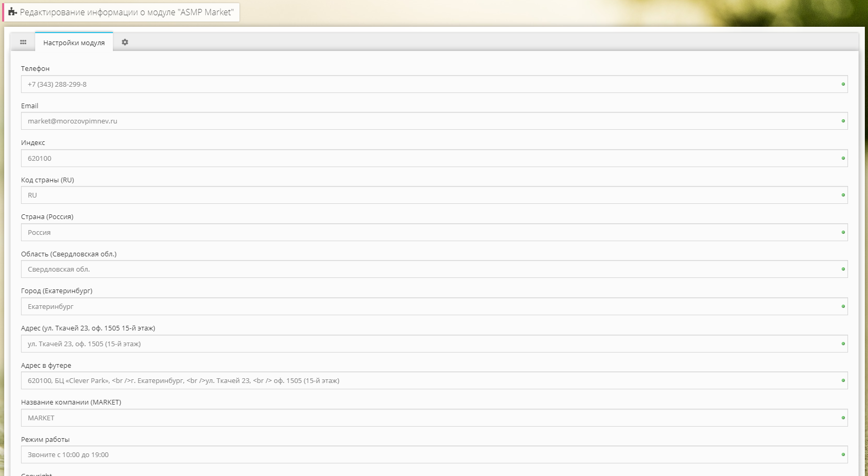
Task: Click the Область (Свердловская обл.) input
Action: click(x=434, y=269)
